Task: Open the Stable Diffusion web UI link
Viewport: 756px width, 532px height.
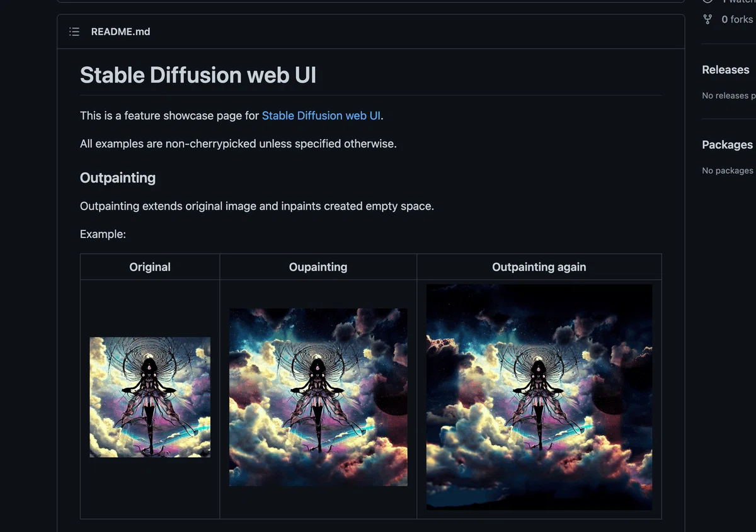Action: click(x=321, y=116)
